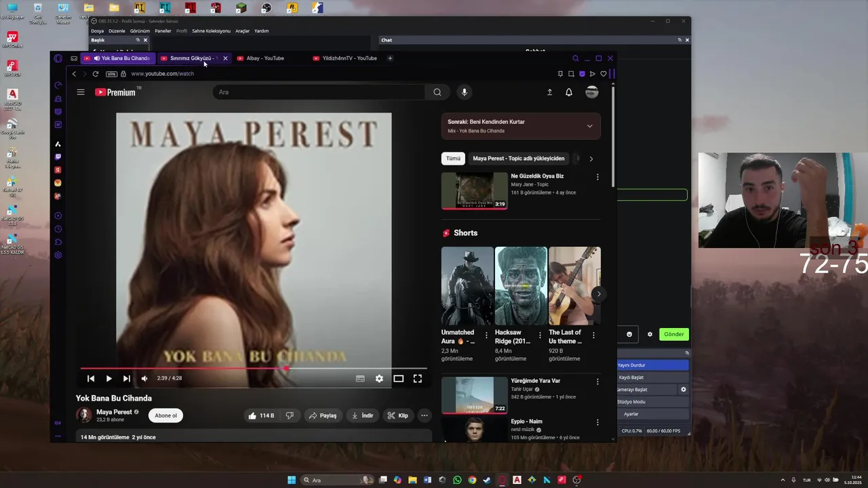Start voice search with the microphone icon
Viewport: 868px width, 488px height.
pos(465,92)
